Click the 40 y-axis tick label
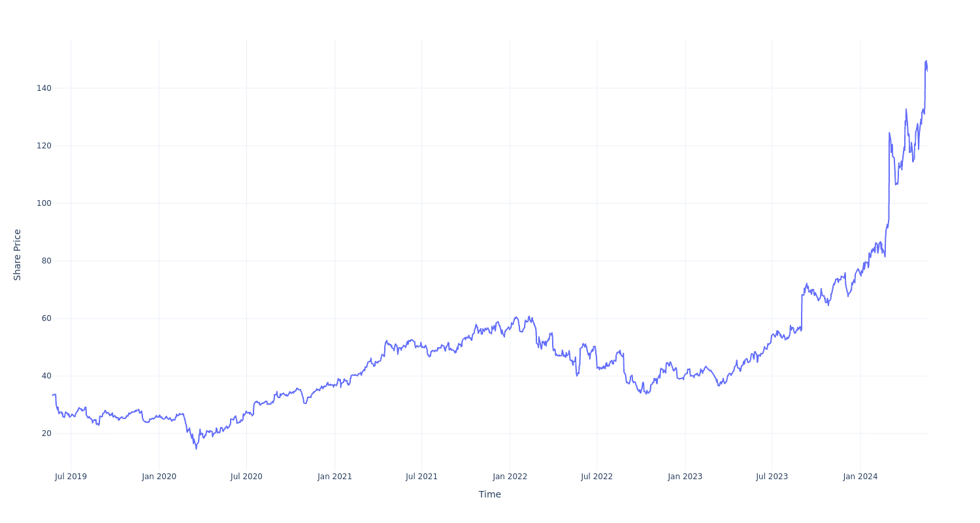The image size is (980, 523). (46, 376)
